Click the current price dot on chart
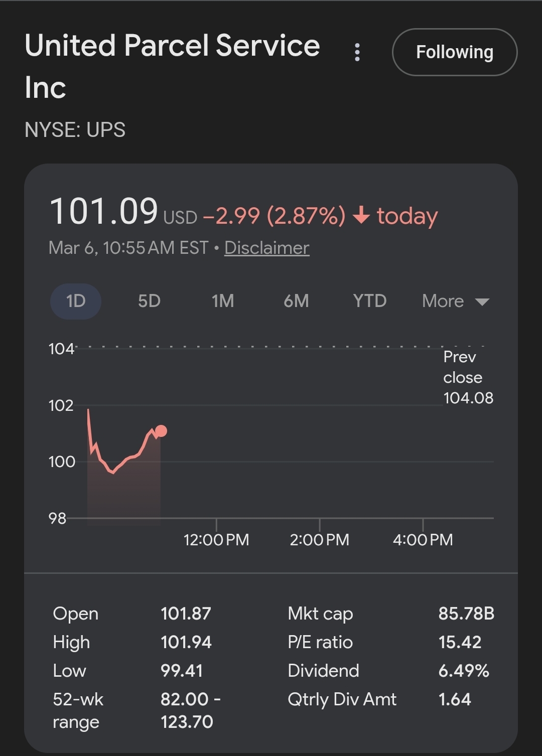This screenshot has width=542, height=756. click(x=161, y=431)
